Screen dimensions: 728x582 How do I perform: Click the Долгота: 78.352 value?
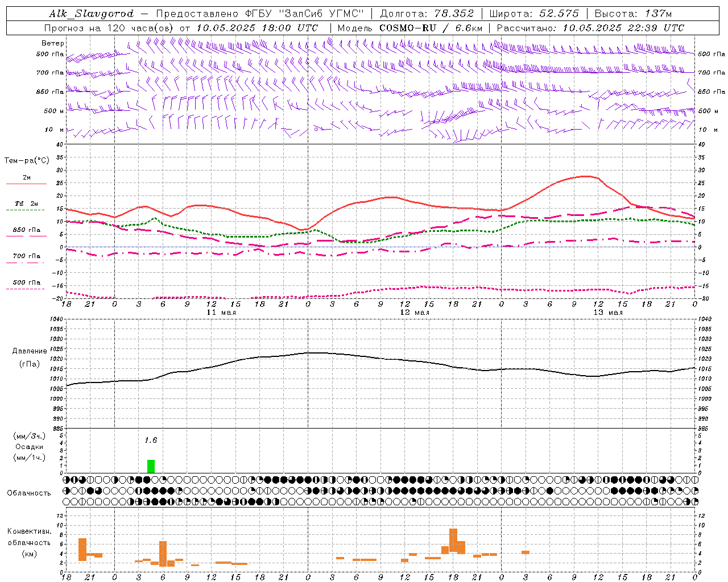click(x=427, y=14)
